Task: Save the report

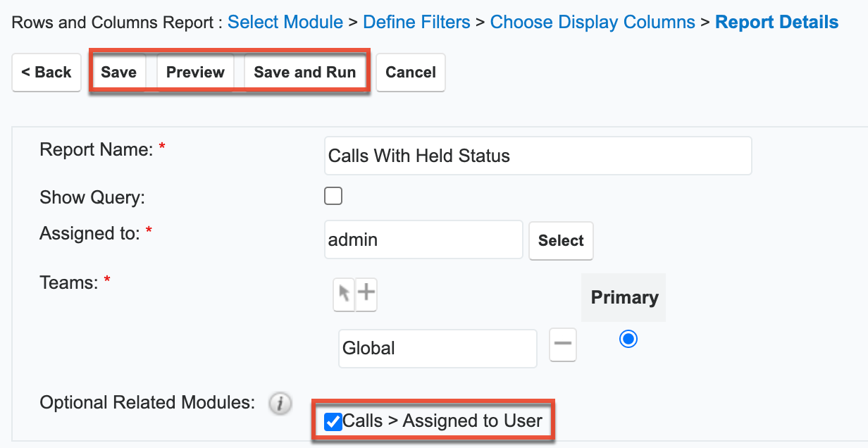Action: 118,72
